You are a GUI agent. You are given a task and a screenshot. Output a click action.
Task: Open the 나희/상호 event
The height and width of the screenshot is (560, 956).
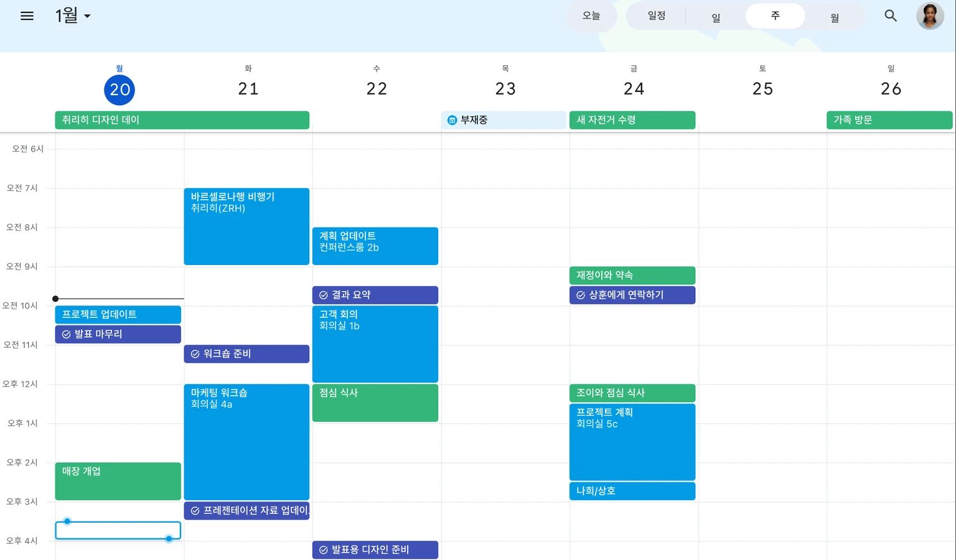[x=632, y=491]
